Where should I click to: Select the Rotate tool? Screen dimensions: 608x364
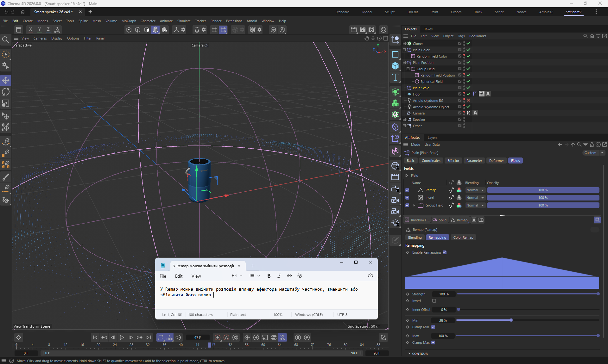coord(6,92)
